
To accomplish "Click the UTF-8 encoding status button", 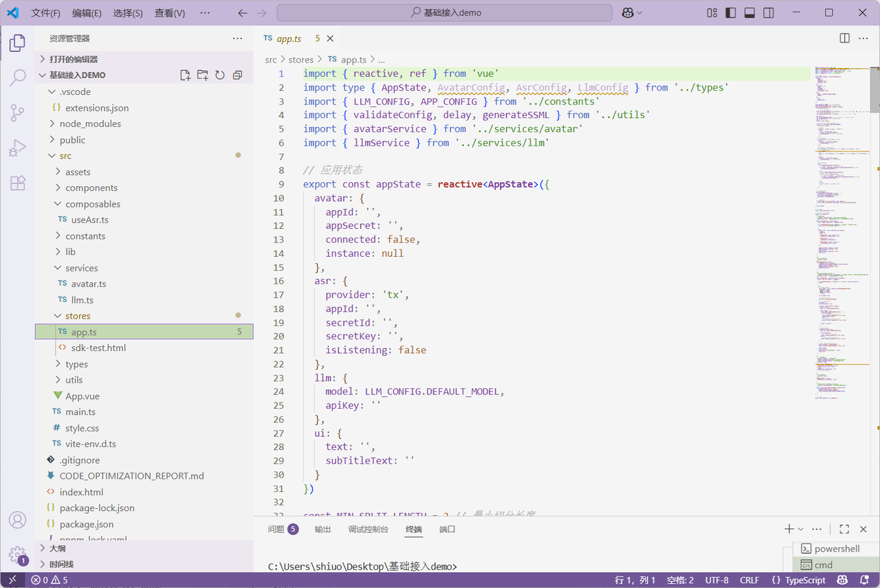I will 716,580.
